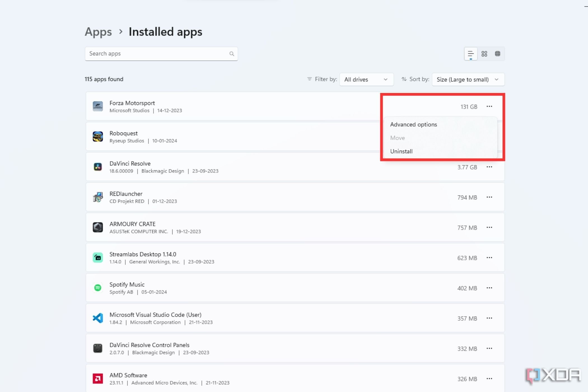588x392 pixels.
Task: Switch to grid view layout
Action: [484, 53]
